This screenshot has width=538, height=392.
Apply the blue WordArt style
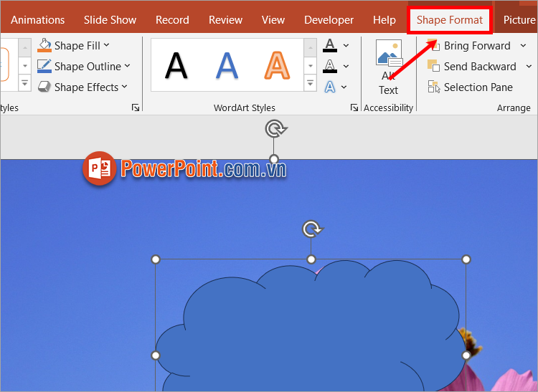pos(227,66)
